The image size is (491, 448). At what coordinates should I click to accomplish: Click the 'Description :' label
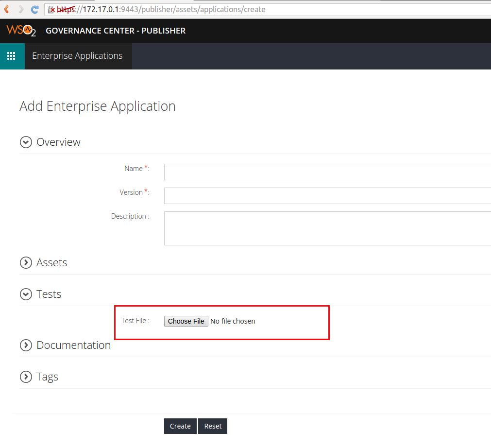[130, 217]
